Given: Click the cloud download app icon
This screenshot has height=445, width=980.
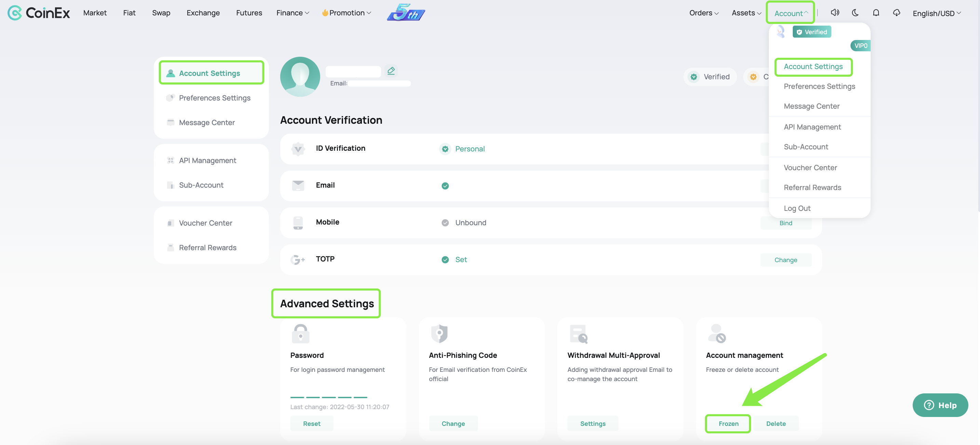Looking at the screenshot, I should [896, 13].
